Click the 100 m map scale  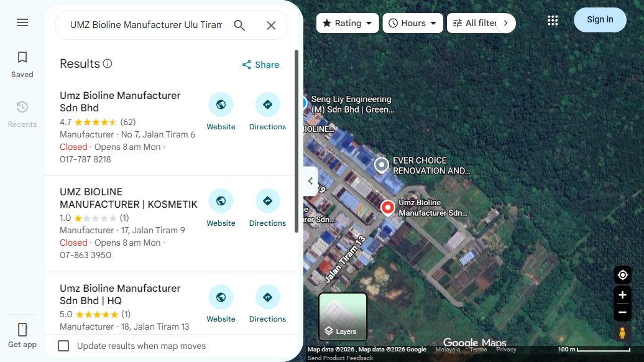click(x=594, y=350)
